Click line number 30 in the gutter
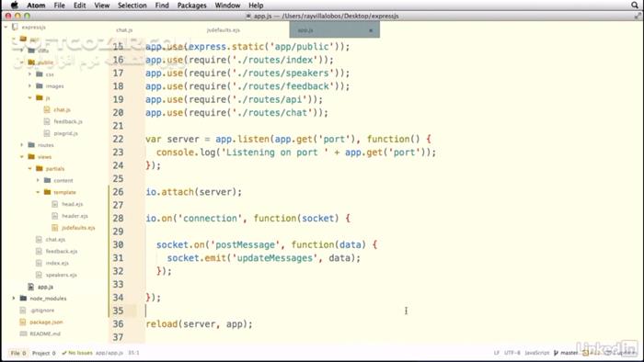644x362 pixels. (118, 244)
